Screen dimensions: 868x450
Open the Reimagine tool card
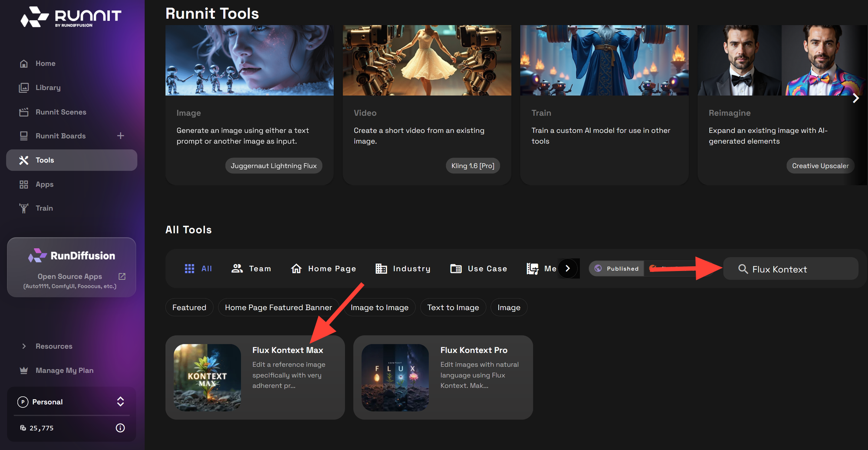point(782,105)
